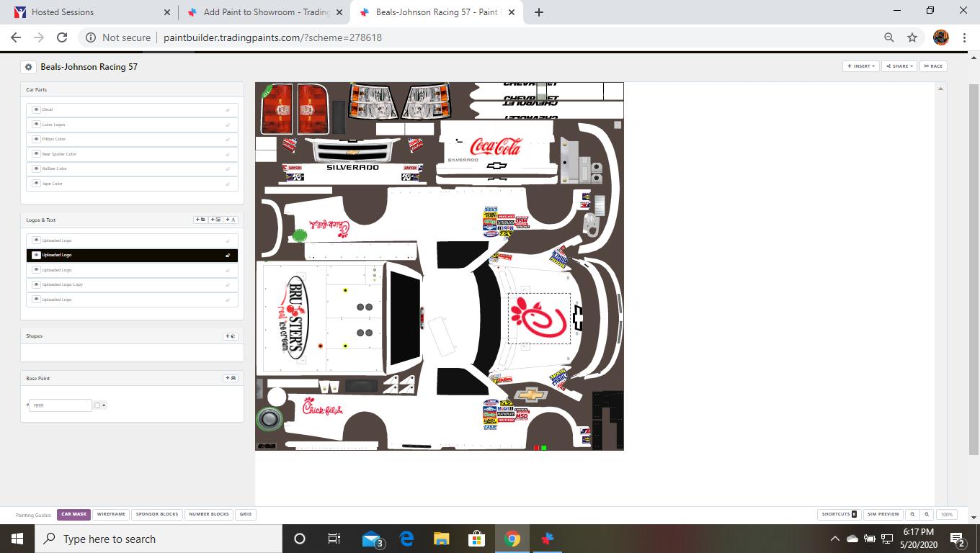Hide the Uploaded Logo Copy layer
Screen dimensions: 980x553
pos(36,284)
